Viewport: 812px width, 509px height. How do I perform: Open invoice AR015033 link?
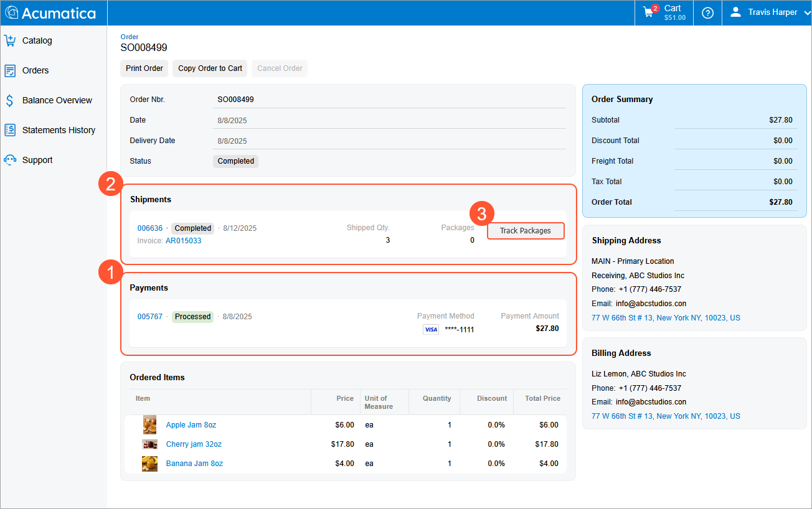point(183,241)
